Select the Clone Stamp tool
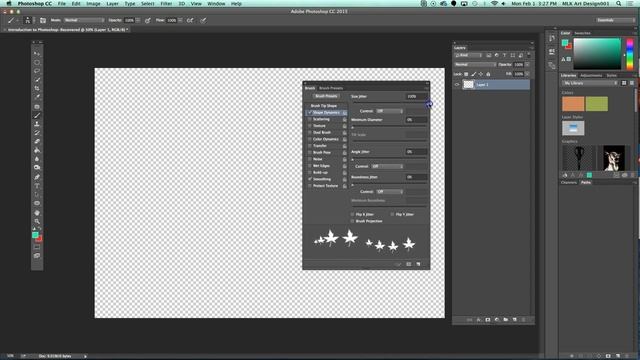This screenshot has width=640, height=360. point(37,124)
